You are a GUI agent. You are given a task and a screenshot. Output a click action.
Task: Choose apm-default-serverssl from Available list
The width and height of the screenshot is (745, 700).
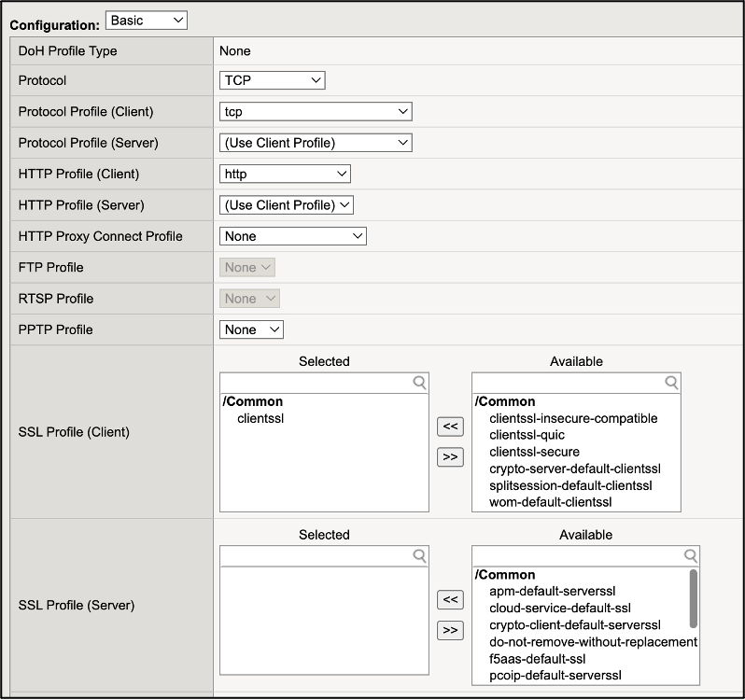pos(552,591)
